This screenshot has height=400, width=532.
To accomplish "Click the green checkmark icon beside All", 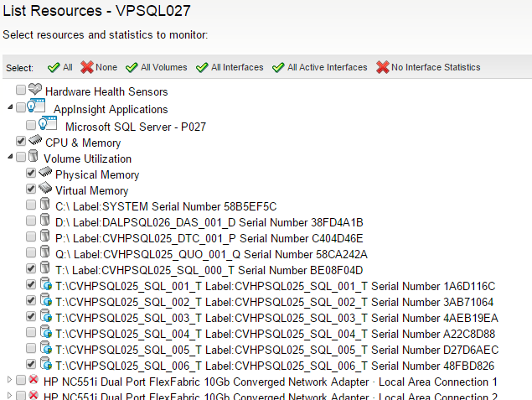I will (x=54, y=67).
